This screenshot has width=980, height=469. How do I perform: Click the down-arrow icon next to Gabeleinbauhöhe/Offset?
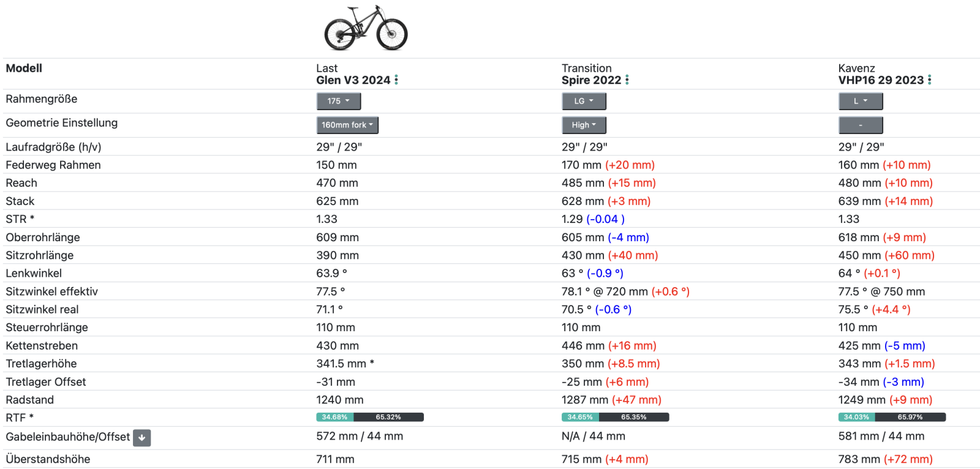coord(141,438)
